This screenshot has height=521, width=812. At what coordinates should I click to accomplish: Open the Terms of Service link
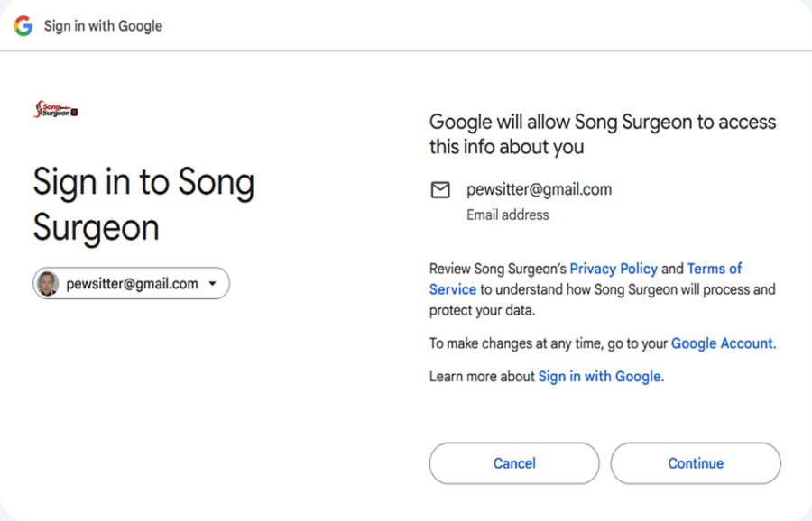pos(714,269)
